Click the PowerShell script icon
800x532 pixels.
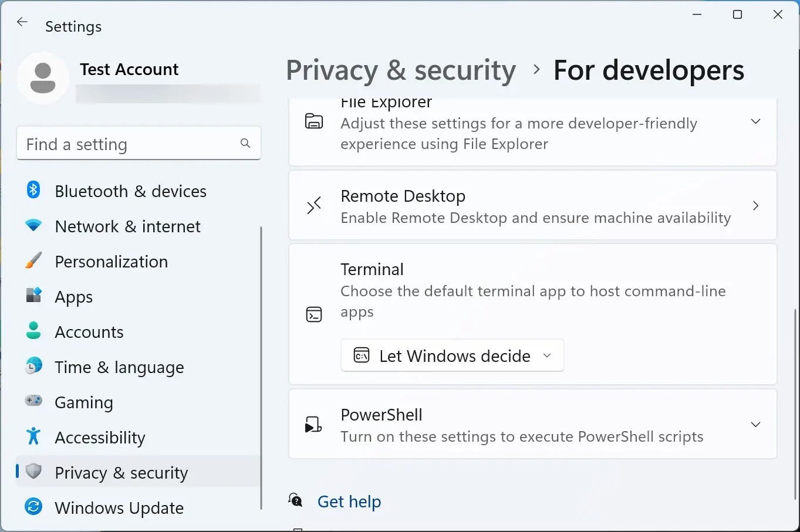pyautogui.click(x=314, y=424)
